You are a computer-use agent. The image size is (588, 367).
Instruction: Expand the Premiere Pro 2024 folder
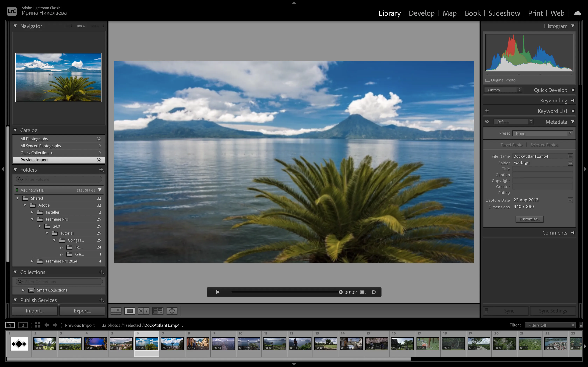tap(32, 261)
